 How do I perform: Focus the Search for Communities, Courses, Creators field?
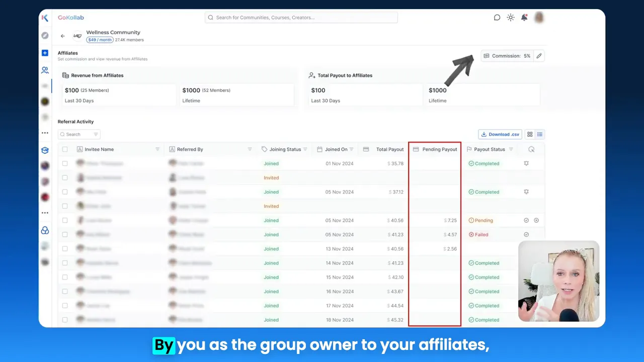tap(301, 18)
